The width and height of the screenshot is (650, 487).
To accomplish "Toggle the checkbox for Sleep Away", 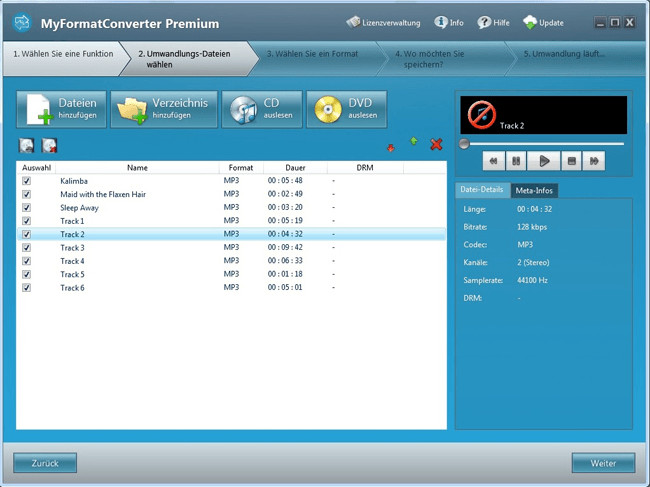I will click(27, 208).
